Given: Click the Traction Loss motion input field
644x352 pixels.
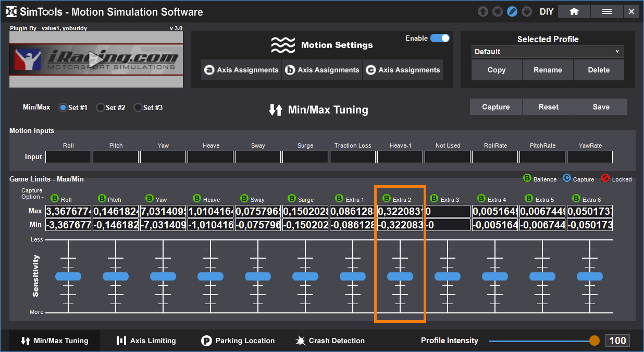Looking at the screenshot, I should pos(353,157).
